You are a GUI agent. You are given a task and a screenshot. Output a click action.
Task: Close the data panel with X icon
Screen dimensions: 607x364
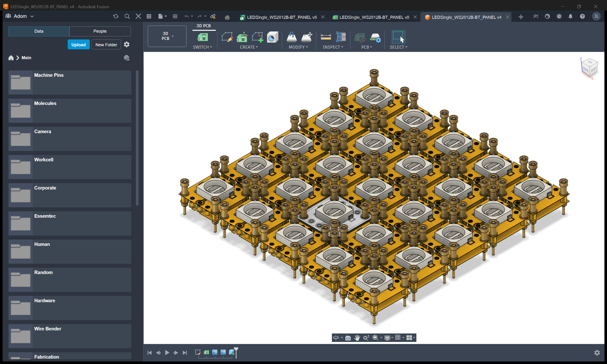(138, 16)
